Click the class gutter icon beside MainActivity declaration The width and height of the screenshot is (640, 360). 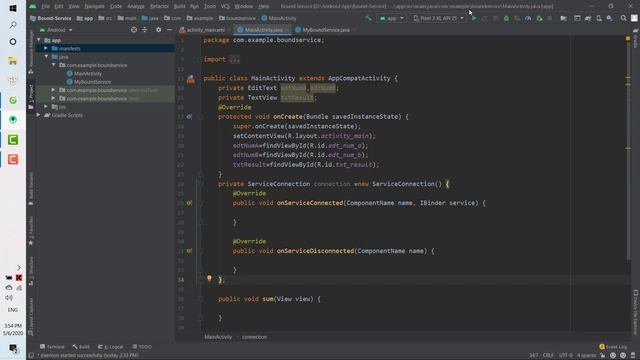pyautogui.click(x=191, y=79)
